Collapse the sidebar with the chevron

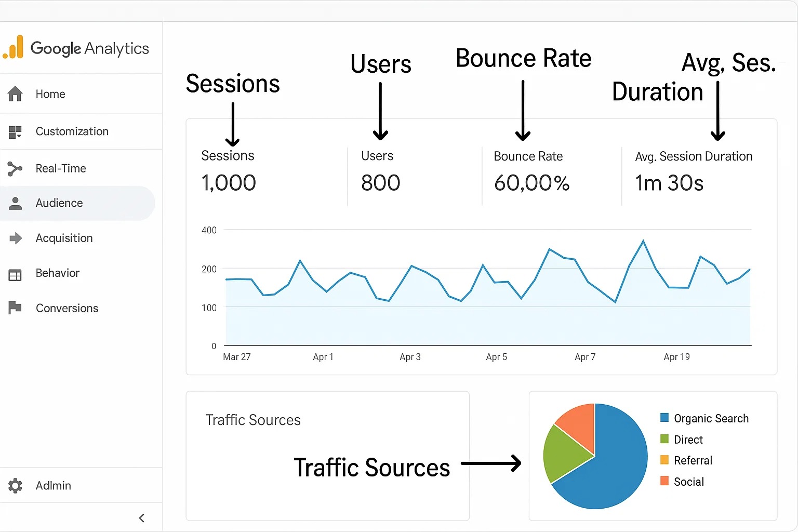coord(142,518)
